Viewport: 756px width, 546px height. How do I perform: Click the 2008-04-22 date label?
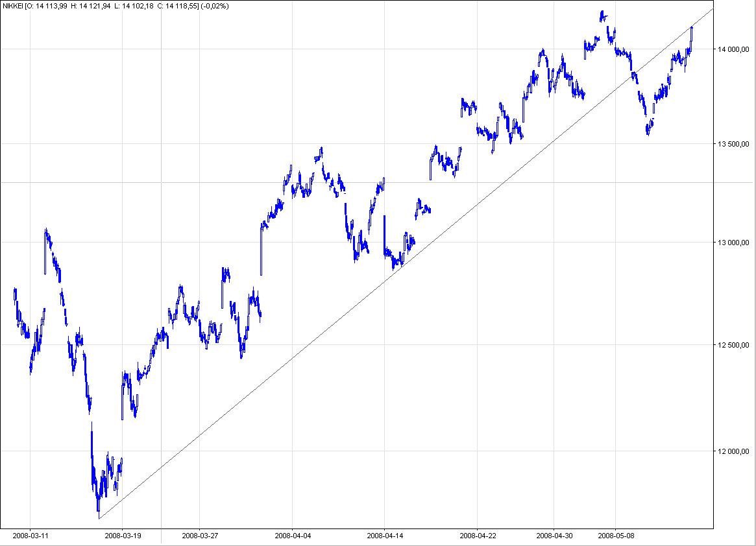point(478,536)
